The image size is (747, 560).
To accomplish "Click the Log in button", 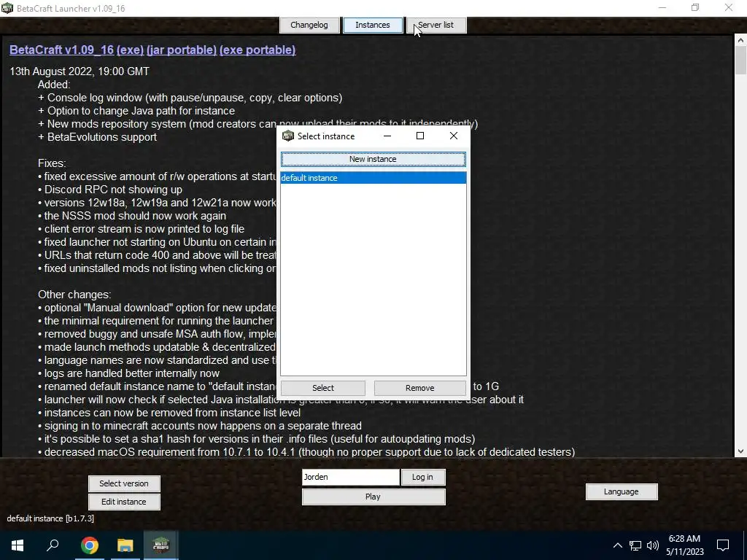I will [422, 477].
